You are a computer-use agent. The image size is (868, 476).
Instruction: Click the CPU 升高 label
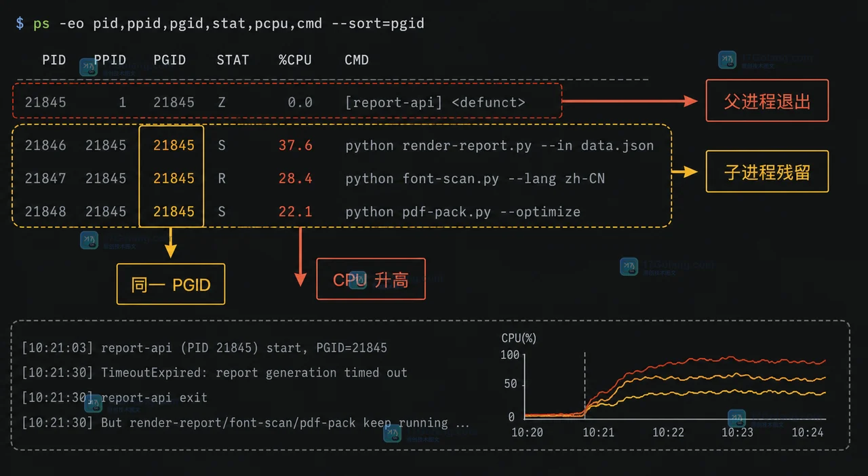point(371,279)
